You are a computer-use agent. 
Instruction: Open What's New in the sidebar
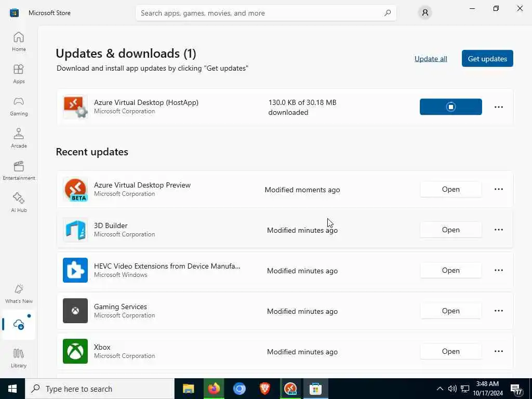pyautogui.click(x=19, y=294)
